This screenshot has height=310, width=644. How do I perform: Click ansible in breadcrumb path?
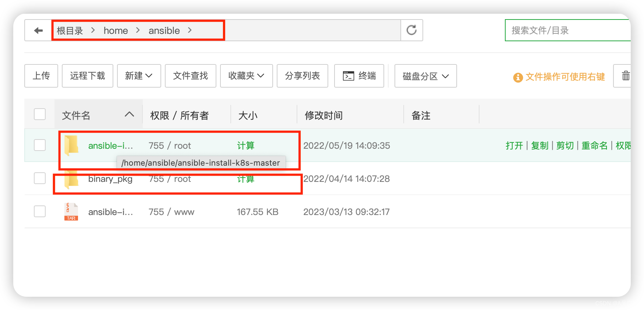(164, 31)
